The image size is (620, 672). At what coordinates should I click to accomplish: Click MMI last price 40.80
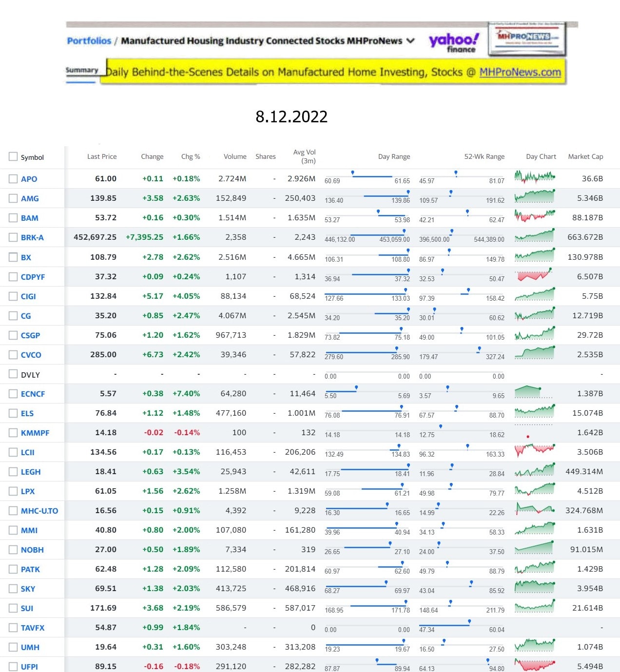point(106,530)
